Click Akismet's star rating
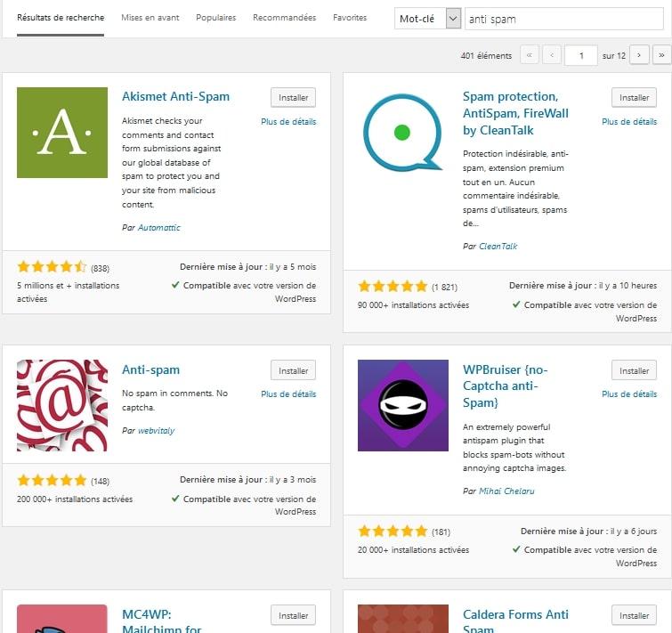This screenshot has width=672, height=633. [x=52, y=267]
